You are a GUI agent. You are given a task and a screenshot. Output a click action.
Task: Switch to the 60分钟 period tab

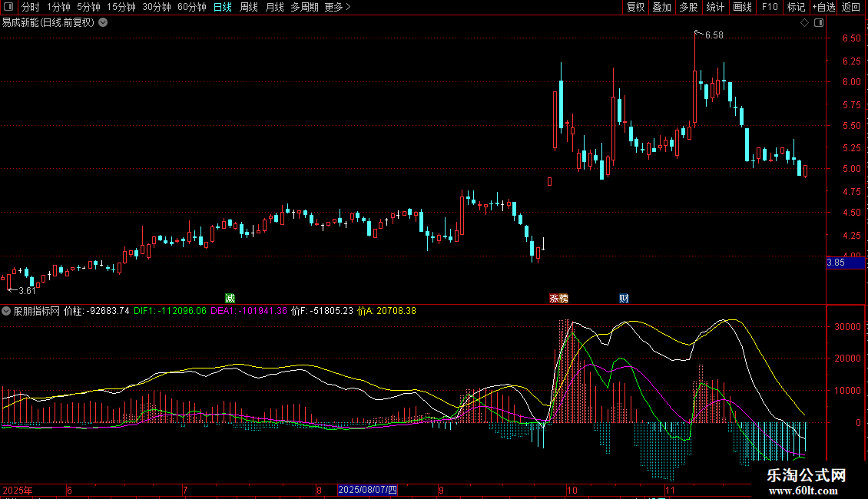(x=191, y=8)
